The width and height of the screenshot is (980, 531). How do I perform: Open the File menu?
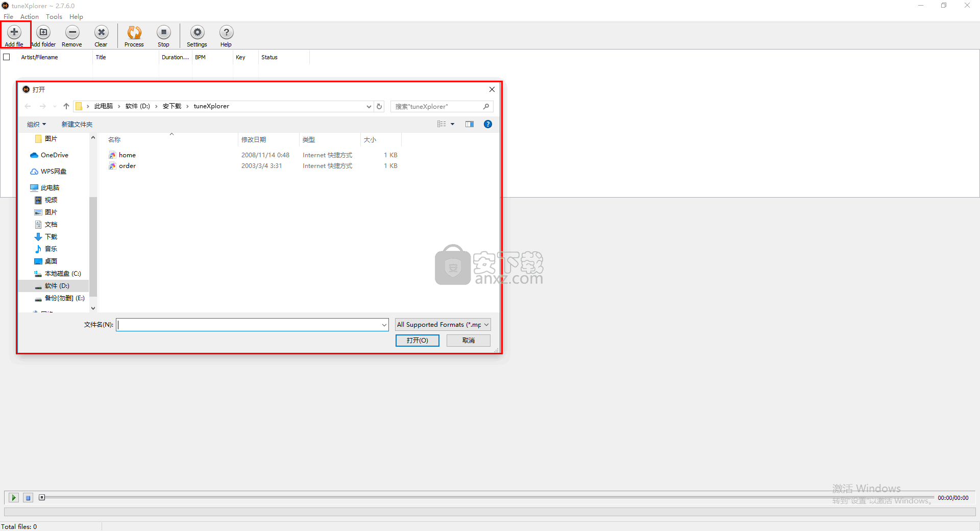coord(8,16)
